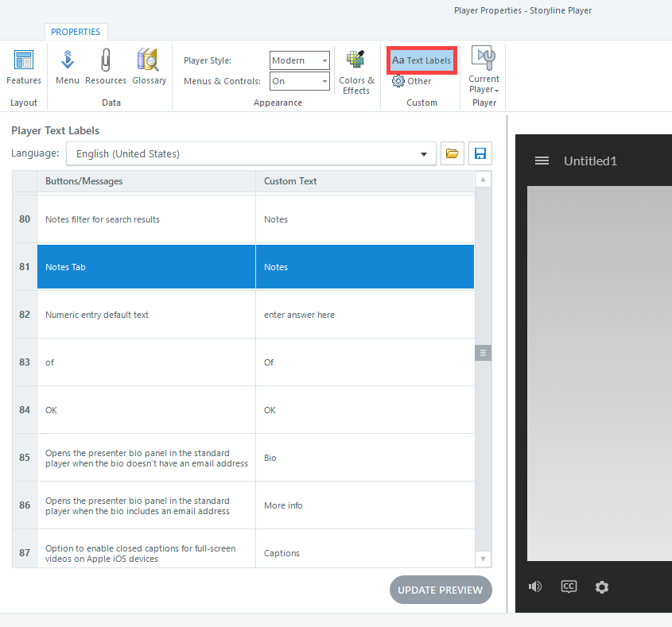Click the Update Preview button
The image size is (672, 627).
441,590
